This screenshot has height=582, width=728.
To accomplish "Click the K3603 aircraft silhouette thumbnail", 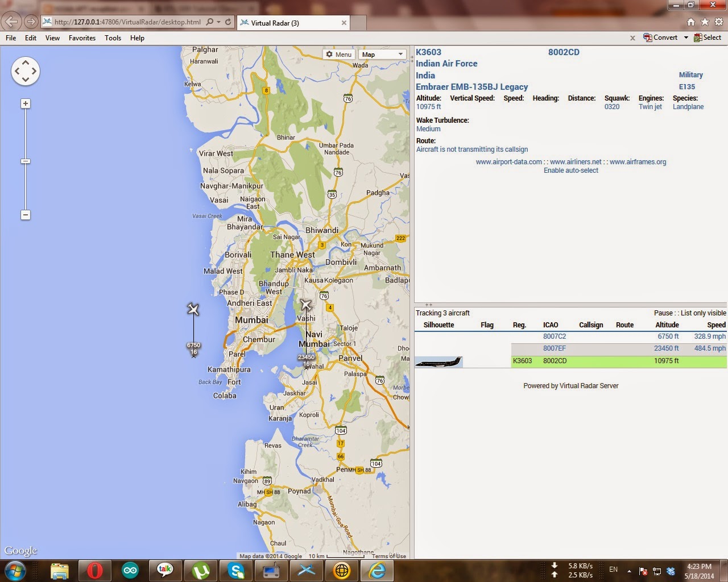I will [439, 361].
